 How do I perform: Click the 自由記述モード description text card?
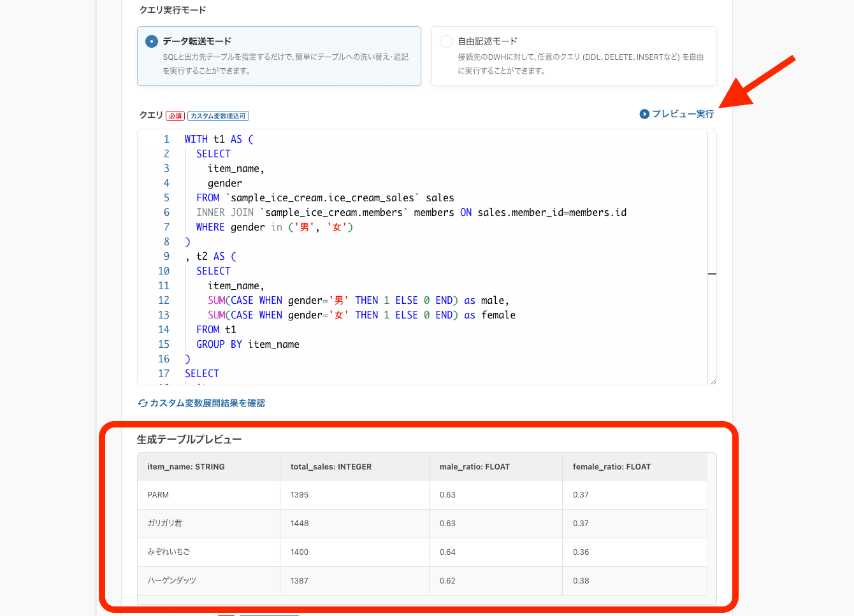click(580, 64)
